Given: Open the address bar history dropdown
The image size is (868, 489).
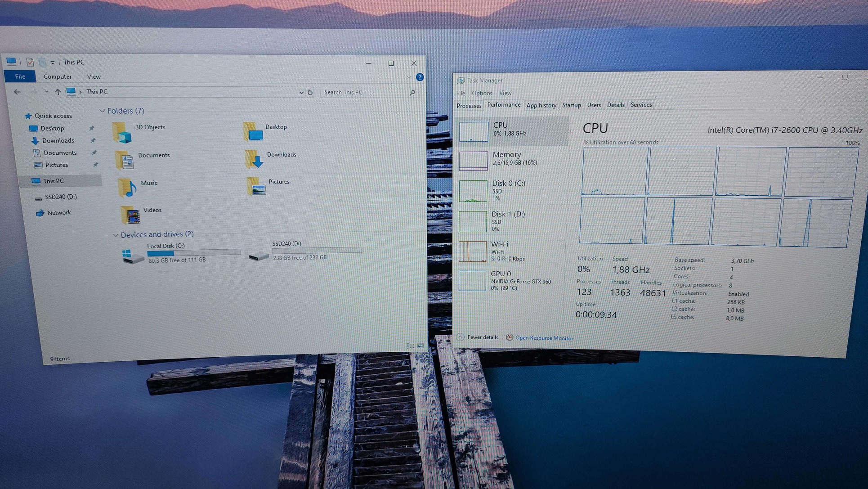Looking at the screenshot, I should [x=301, y=92].
